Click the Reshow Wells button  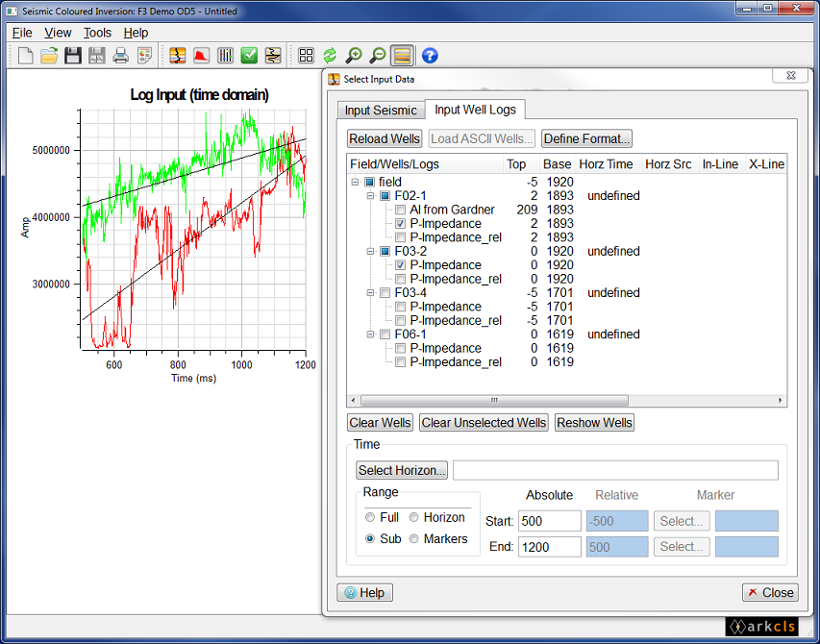(595, 423)
